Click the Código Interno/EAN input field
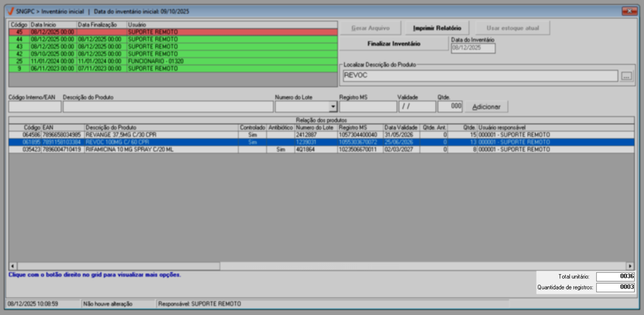 coord(35,106)
